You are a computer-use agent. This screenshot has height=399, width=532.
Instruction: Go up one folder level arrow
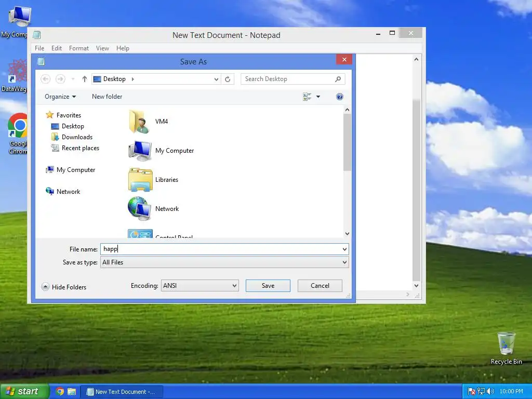tap(85, 79)
